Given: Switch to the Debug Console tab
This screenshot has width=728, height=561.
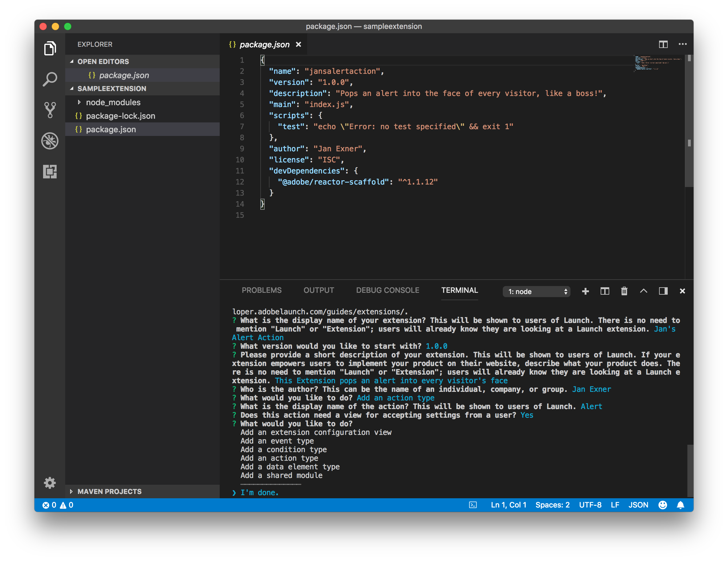Looking at the screenshot, I should point(387,290).
